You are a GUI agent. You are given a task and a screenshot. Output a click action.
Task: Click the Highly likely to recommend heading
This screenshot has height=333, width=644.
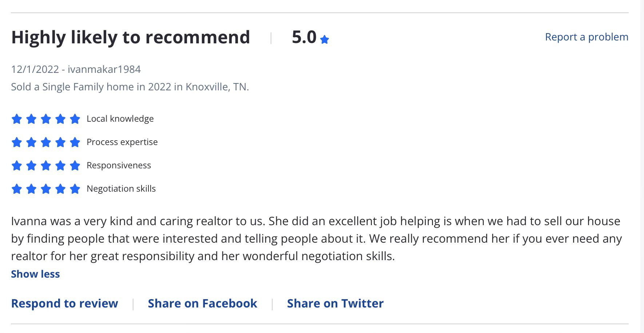(131, 38)
